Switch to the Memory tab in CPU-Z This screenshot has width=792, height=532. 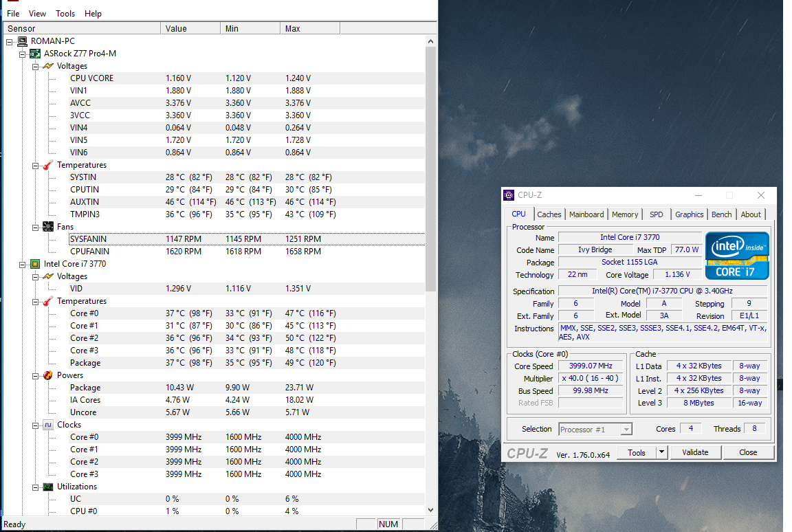point(625,214)
